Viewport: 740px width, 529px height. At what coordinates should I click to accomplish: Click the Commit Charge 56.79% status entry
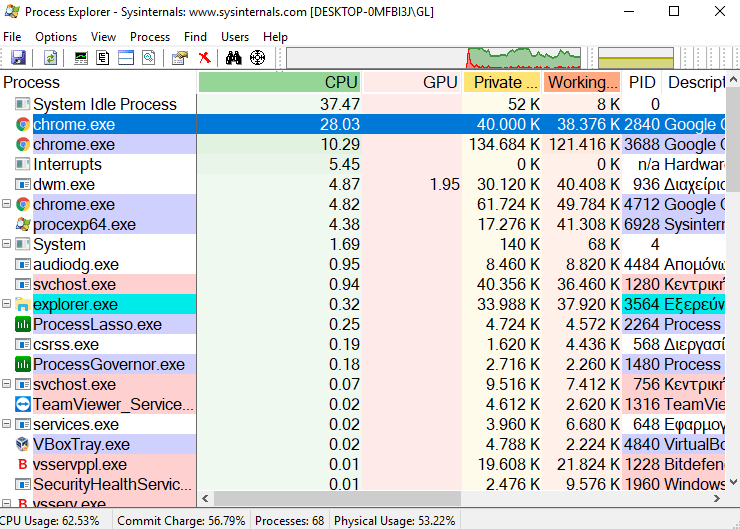pos(181,521)
